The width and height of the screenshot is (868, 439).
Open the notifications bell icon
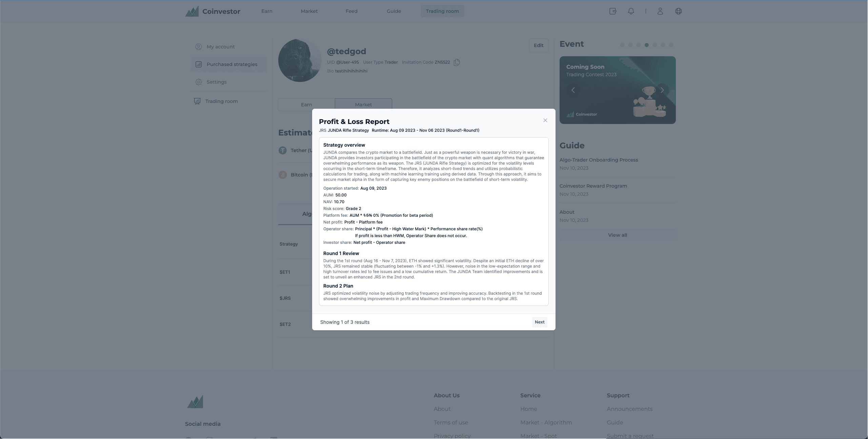631,11
